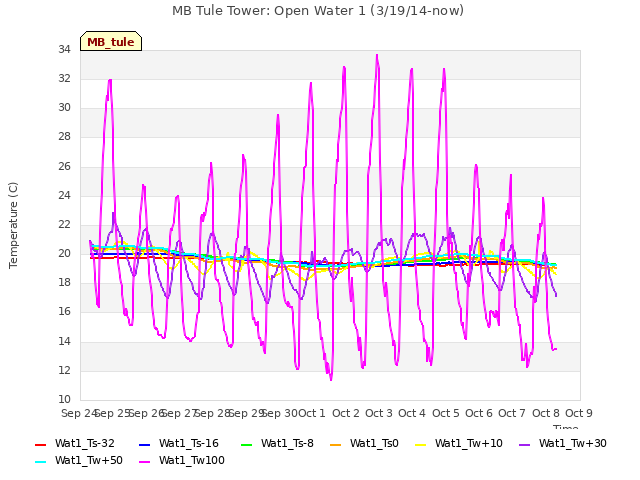The height and width of the screenshot is (480, 640).
Task: Click the 12 y-axis tick label
Action: coord(64,371)
